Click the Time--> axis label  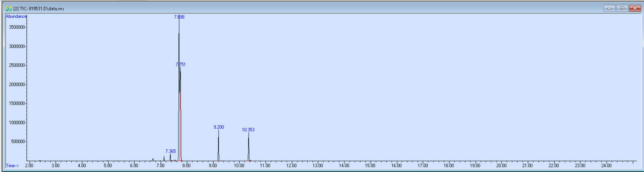point(12,166)
